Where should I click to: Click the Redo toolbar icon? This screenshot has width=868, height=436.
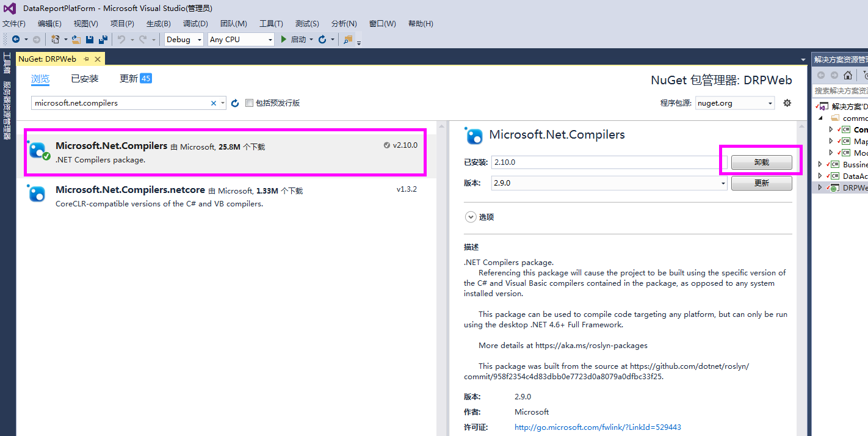click(x=143, y=39)
